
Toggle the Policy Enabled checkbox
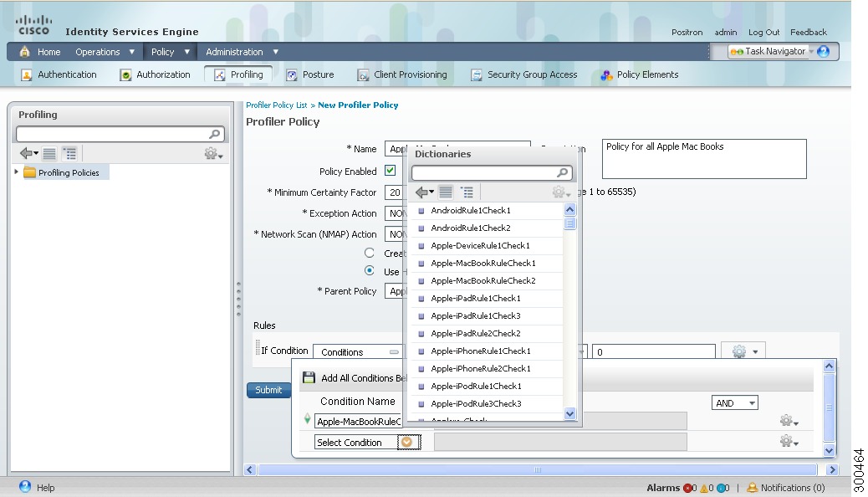[391, 171]
